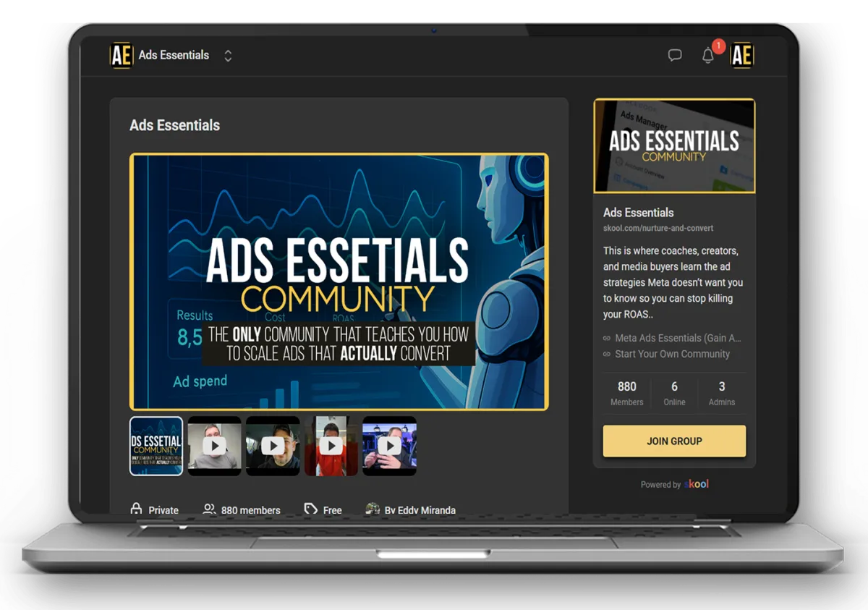Click the "Ads Essentials" name in the header

[174, 55]
